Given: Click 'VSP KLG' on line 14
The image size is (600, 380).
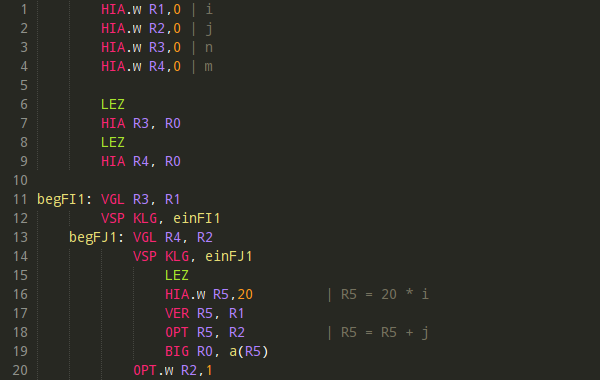Looking at the screenshot, I should (161, 256).
